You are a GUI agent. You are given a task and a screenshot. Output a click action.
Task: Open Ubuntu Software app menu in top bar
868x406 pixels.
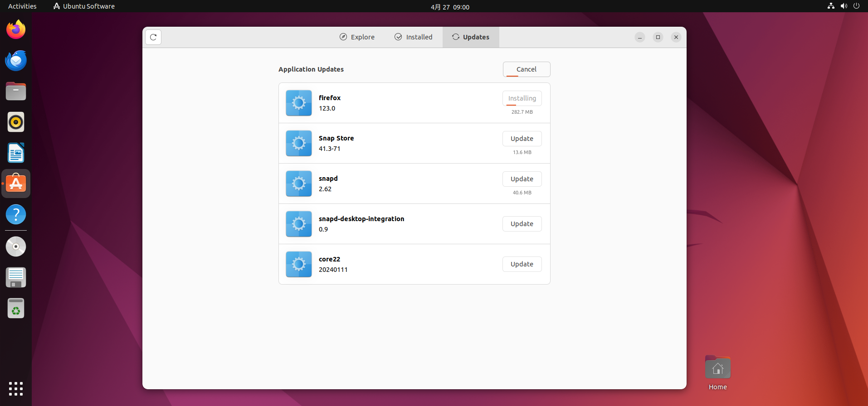coord(84,6)
